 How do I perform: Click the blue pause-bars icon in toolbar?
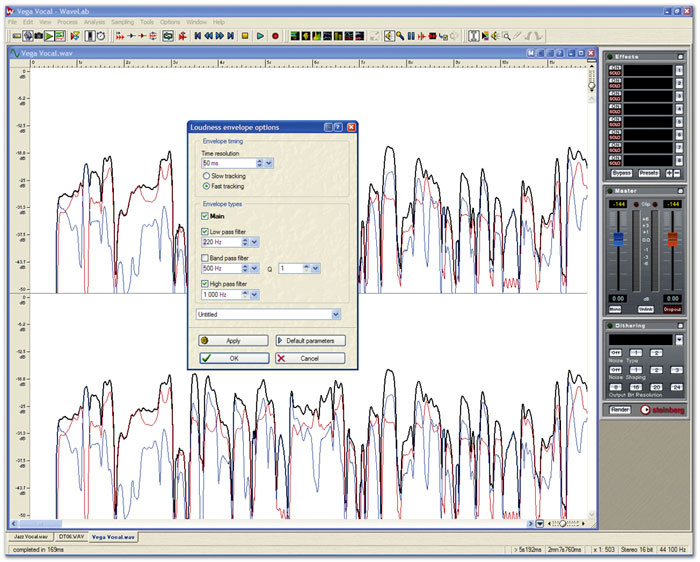[x=411, y=36]
